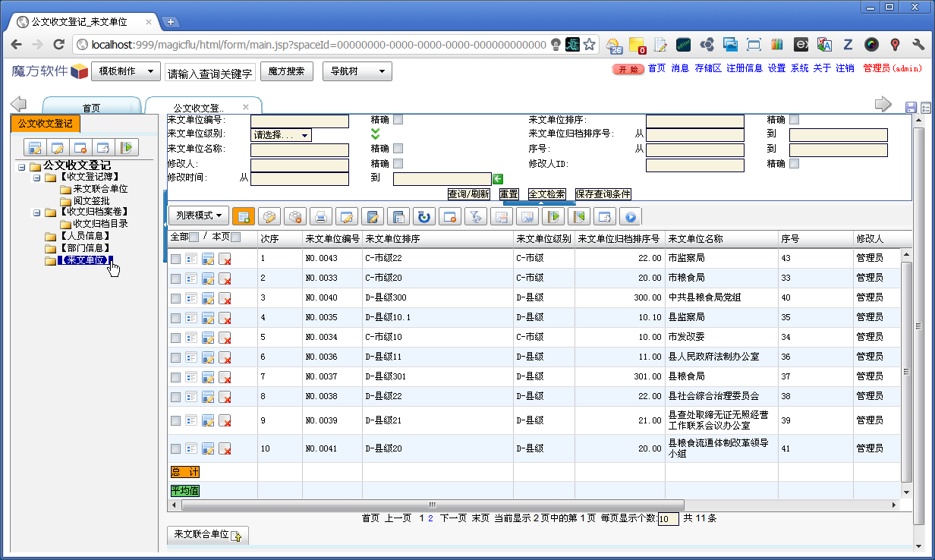Viewport: 935px width, 560px height.
Task: Click green arrow icon in left panel toolbar
Action: click(127, 147)
